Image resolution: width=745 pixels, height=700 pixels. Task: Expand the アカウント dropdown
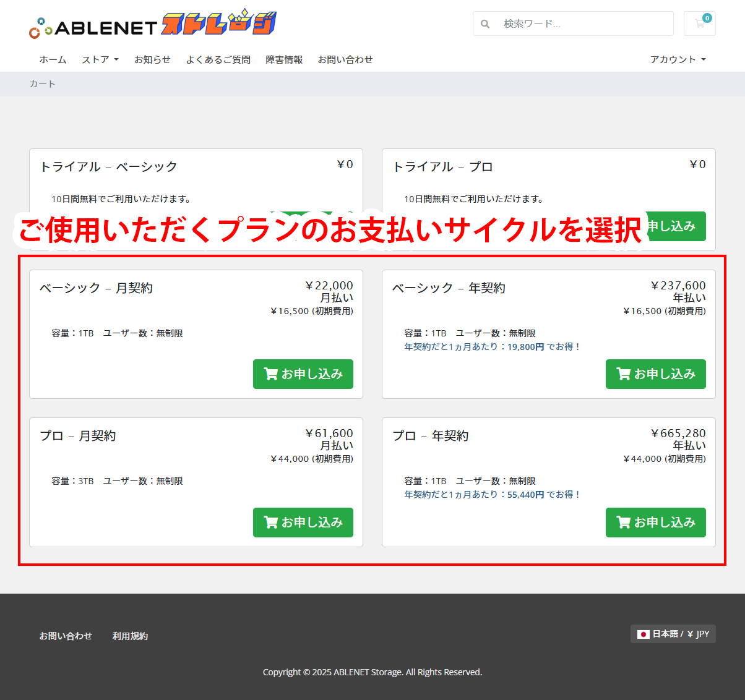(676, 59)
